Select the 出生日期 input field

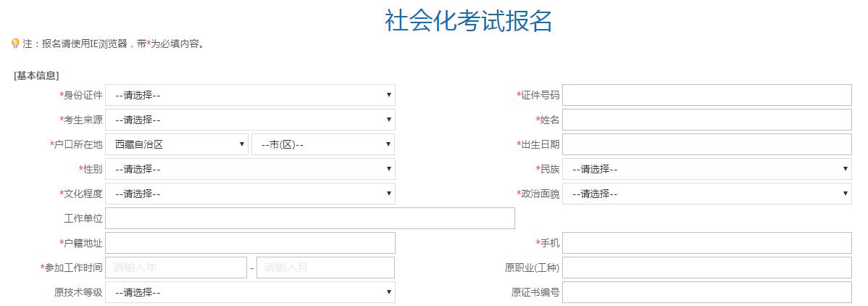[x=707, y=144]
